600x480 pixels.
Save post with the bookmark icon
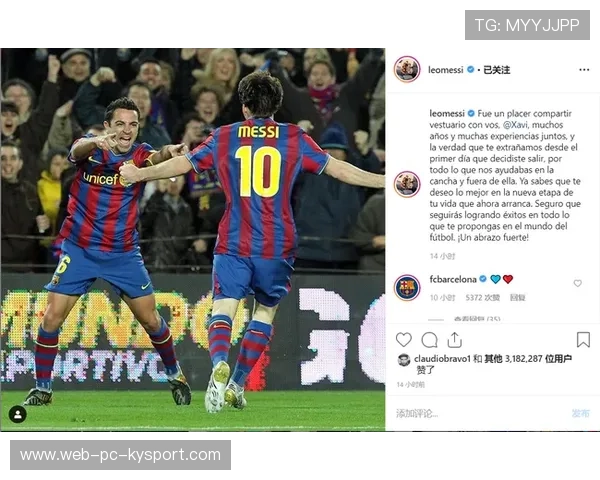point(583,340)
